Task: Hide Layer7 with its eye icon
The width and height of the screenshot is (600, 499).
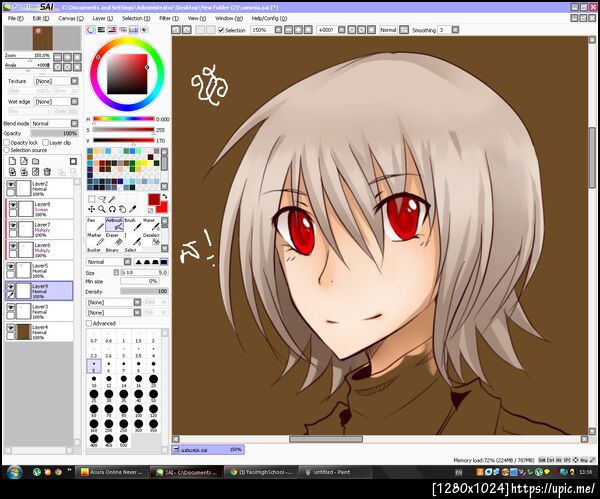Action: coord(13,225)
